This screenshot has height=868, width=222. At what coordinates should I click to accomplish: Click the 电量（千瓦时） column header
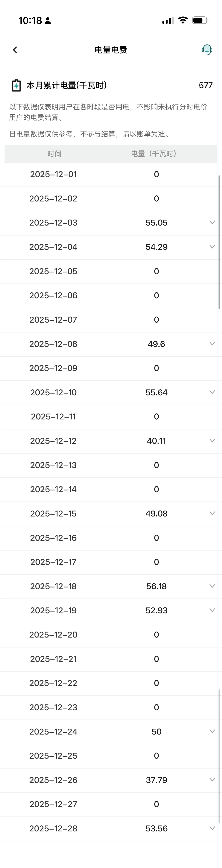click(x=154, y=154)
